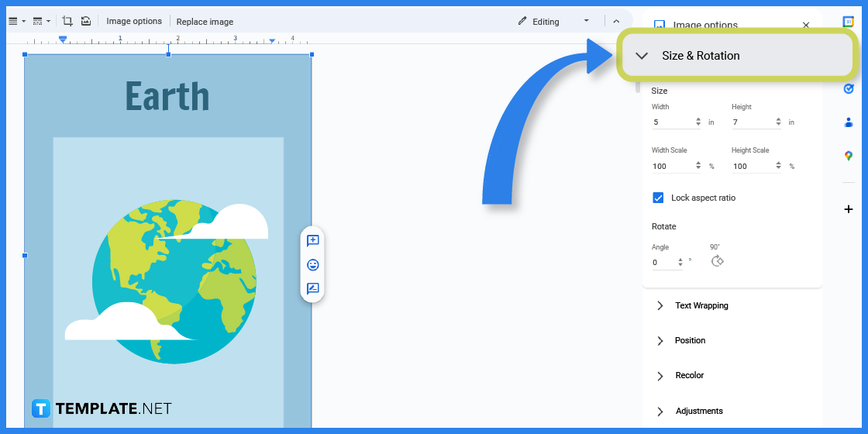This screenshot has height=434, width=868.
Task: Click the "Size" heading text
Action: (x=660, y=91)
